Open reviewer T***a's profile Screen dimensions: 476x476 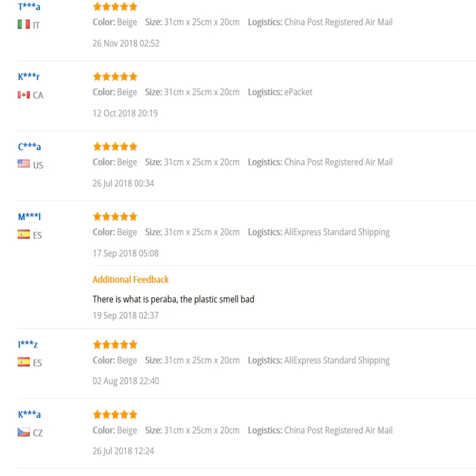point(29,7)
